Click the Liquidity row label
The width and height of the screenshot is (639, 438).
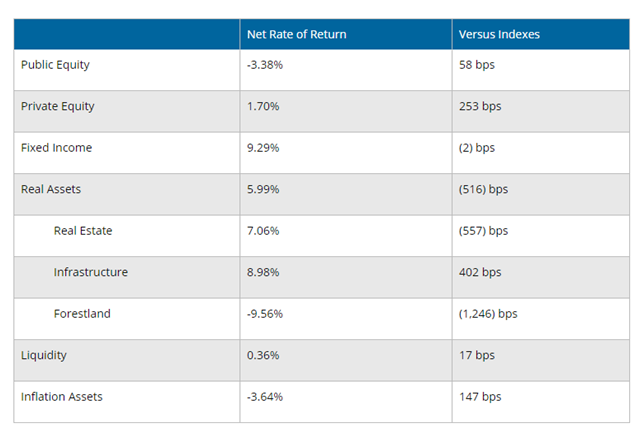(x=45, y=355)
